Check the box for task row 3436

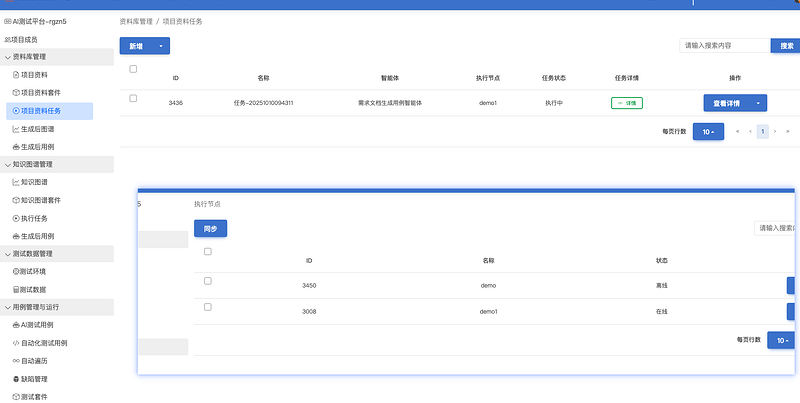(x=133, y=98)
